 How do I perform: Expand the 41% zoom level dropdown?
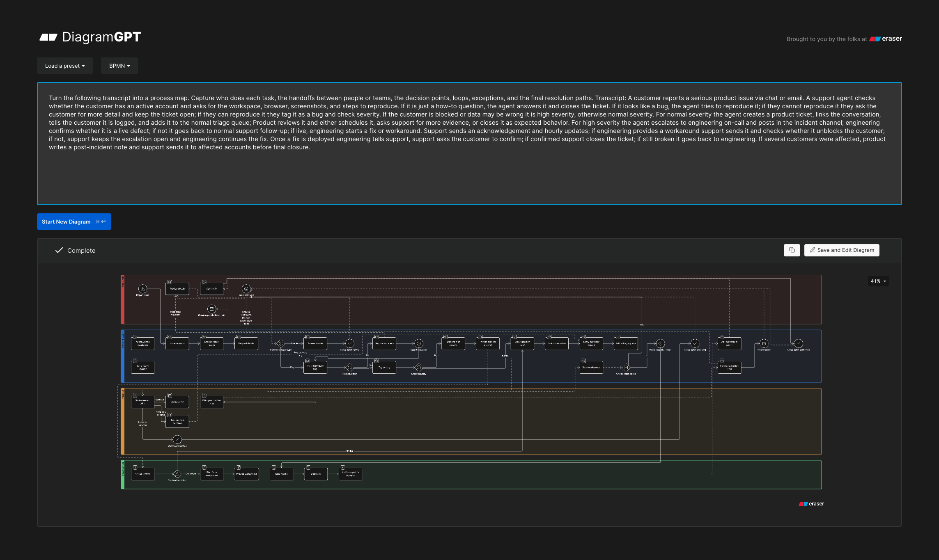coord(878,281)
